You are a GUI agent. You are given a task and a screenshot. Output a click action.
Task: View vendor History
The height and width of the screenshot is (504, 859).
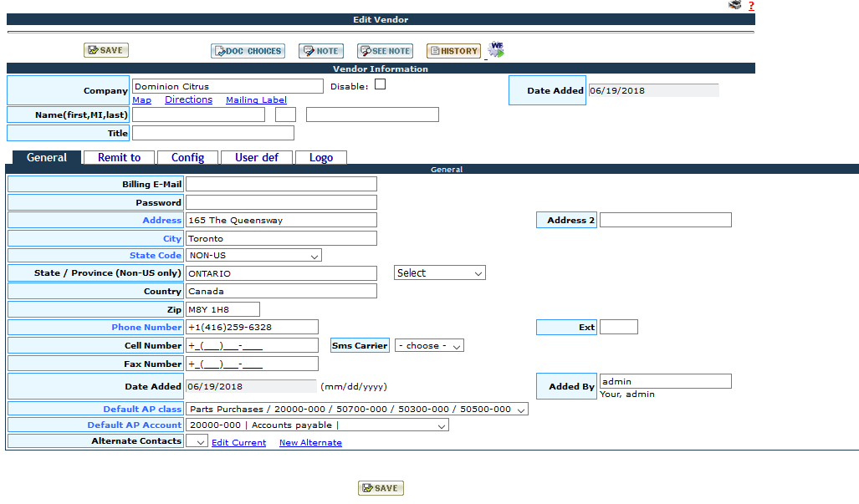(x=453, y=51)
